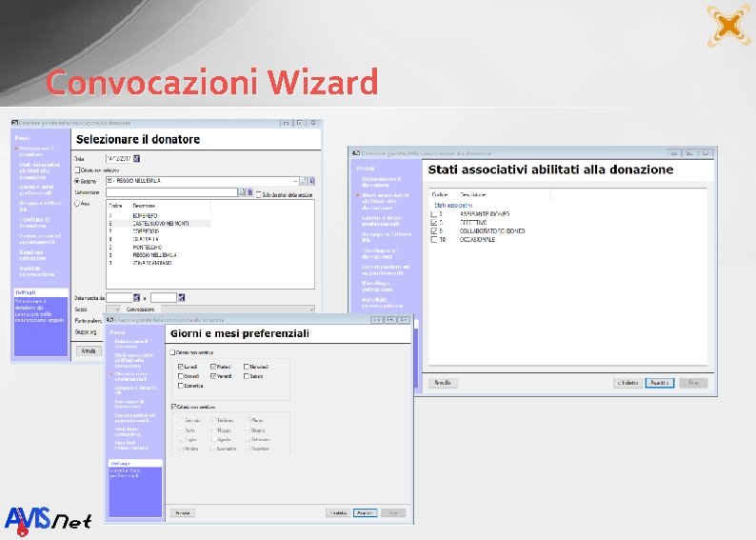This screenshot has height=540, width=756.
Task: Click Annulla in the Selezionare il donatore window
Action: [89, 351]
